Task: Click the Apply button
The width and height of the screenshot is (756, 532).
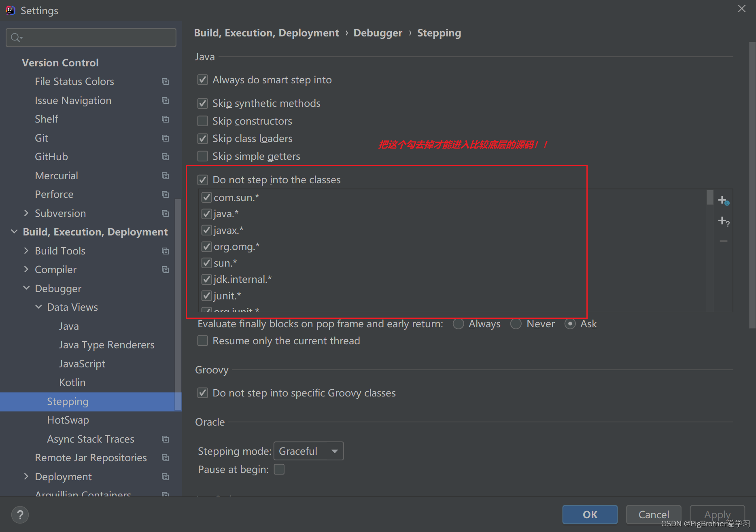Action: (717, 514)
